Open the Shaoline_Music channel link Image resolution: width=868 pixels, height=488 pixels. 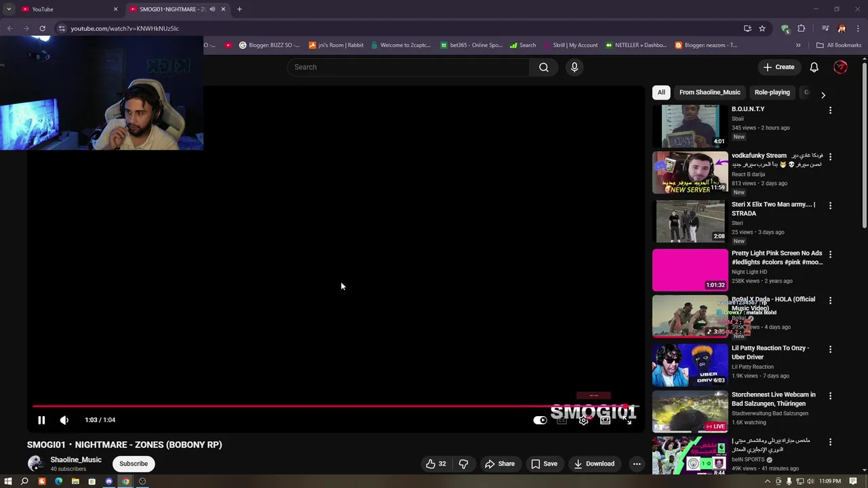(x=76, y=460)
